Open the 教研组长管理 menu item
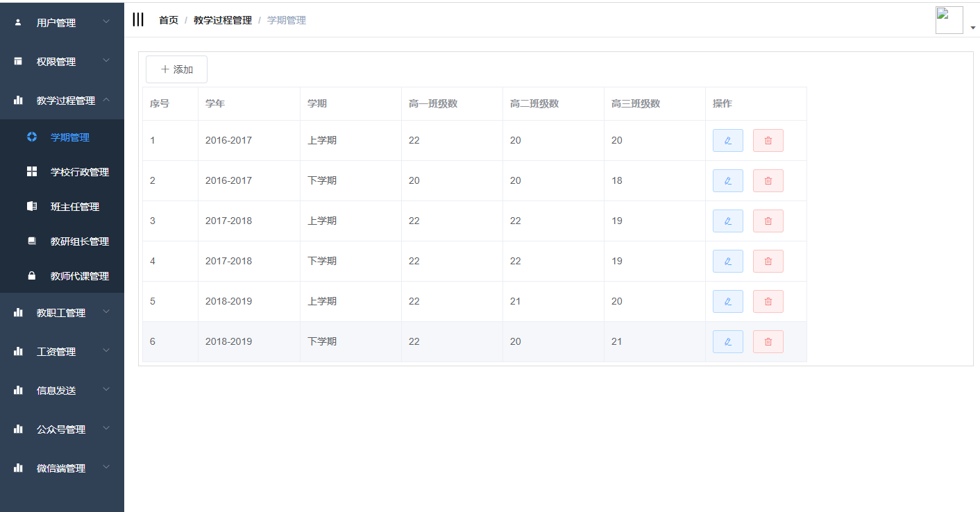980x512 pixels. [x=62, y=241]
